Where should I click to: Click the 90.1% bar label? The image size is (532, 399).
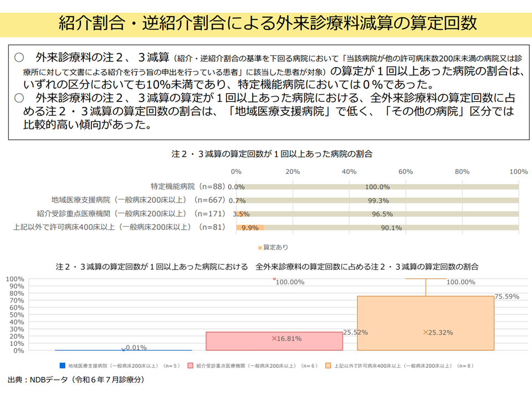click(391, 228)
